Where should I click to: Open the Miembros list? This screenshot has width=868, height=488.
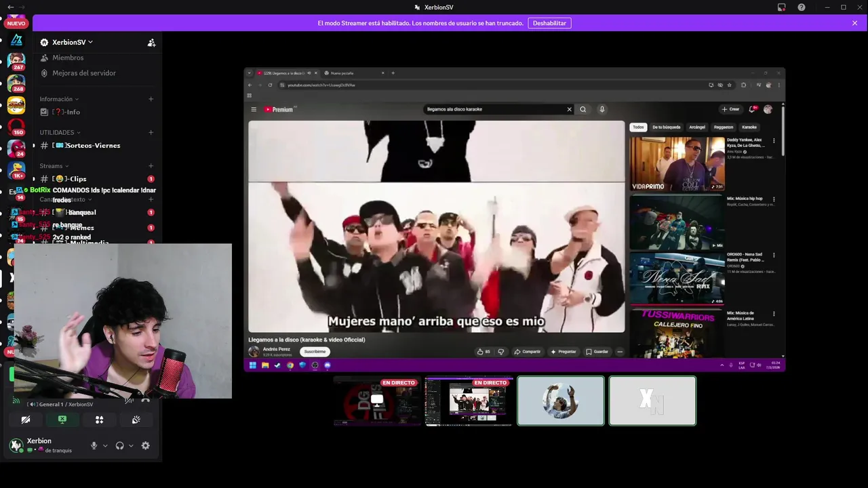point(68,58)
